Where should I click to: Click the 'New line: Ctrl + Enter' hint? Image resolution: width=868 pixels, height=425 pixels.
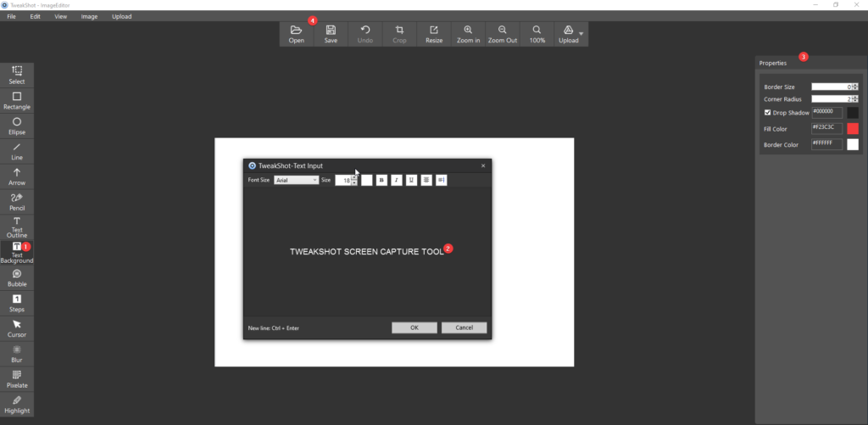[274, 328]
